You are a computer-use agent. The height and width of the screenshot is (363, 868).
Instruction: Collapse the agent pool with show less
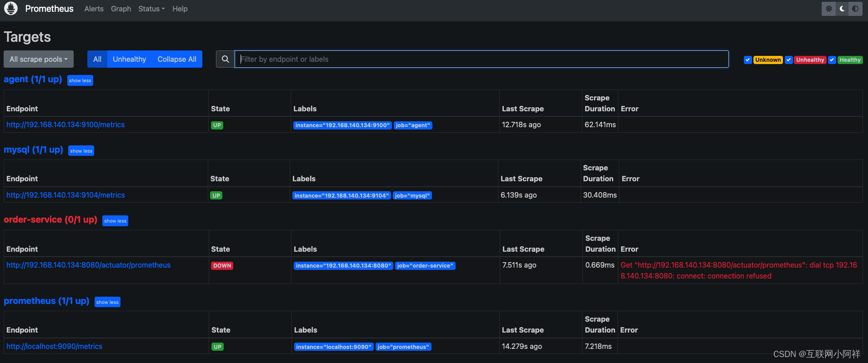pyautogui.click(x=80, y=80)
